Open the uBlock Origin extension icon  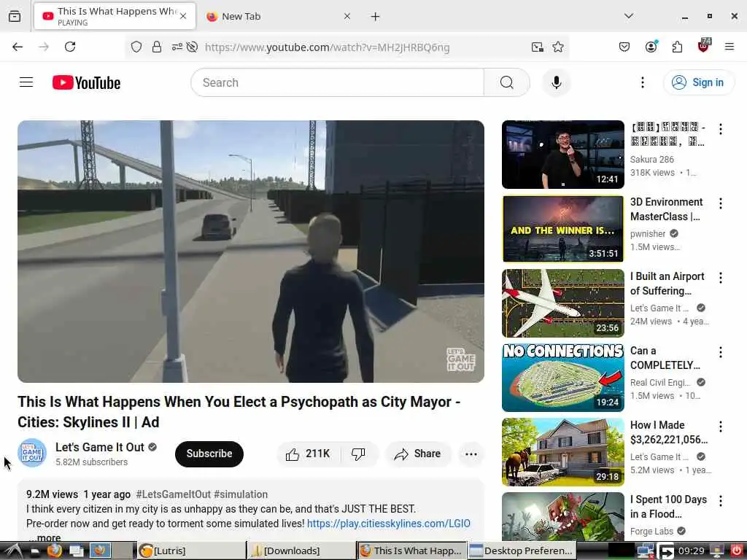click(704, 46)
